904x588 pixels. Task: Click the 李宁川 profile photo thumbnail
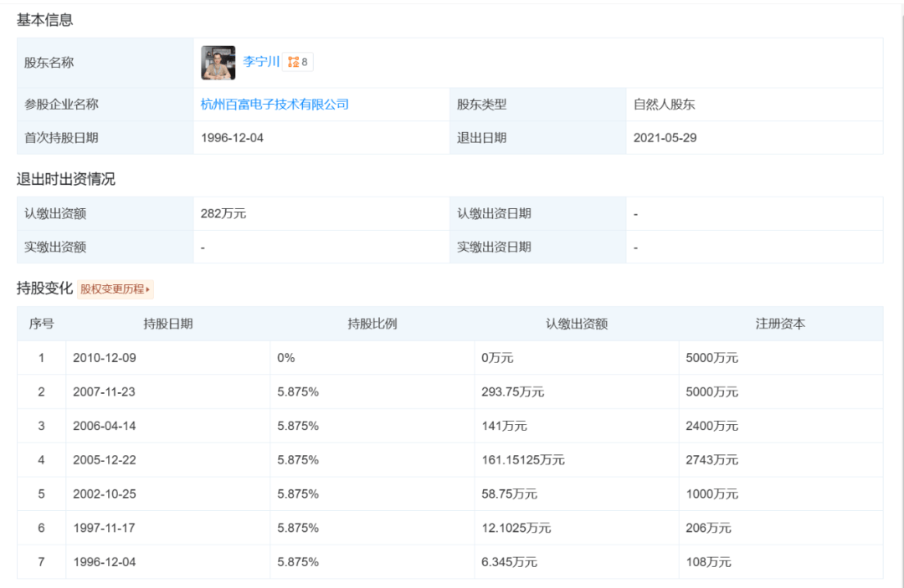pyautogui.click(x=218, y=63)
